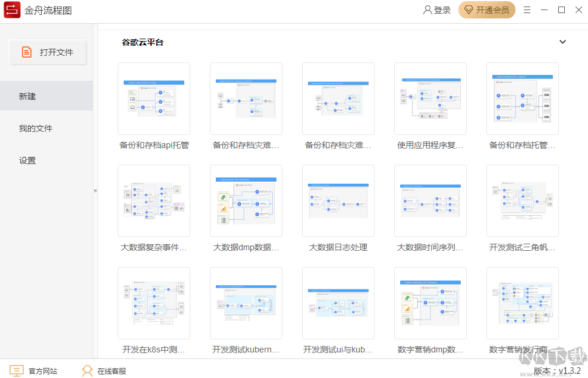
Task: Switch to the 新建 sidebar tab
Action: pyautogui.click(x=27, y=96)
